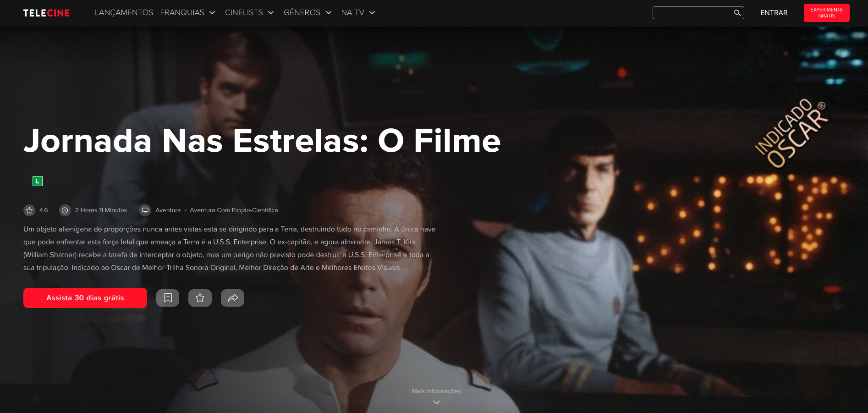Click the genre screen icon

[x=145, y=210]
